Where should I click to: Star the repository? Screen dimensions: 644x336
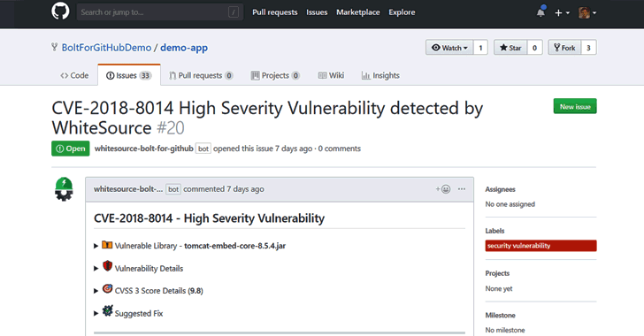pos(510,48)
